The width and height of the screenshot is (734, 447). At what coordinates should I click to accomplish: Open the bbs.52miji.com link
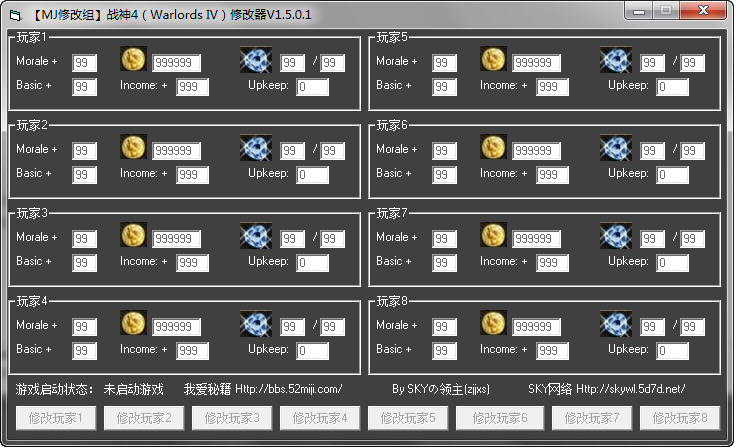[288, 389]
